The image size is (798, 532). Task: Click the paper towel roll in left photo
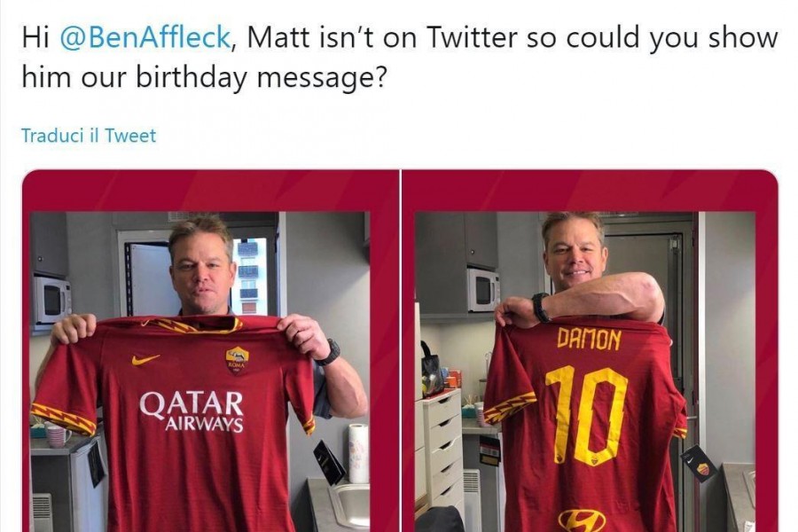(359, 453)
